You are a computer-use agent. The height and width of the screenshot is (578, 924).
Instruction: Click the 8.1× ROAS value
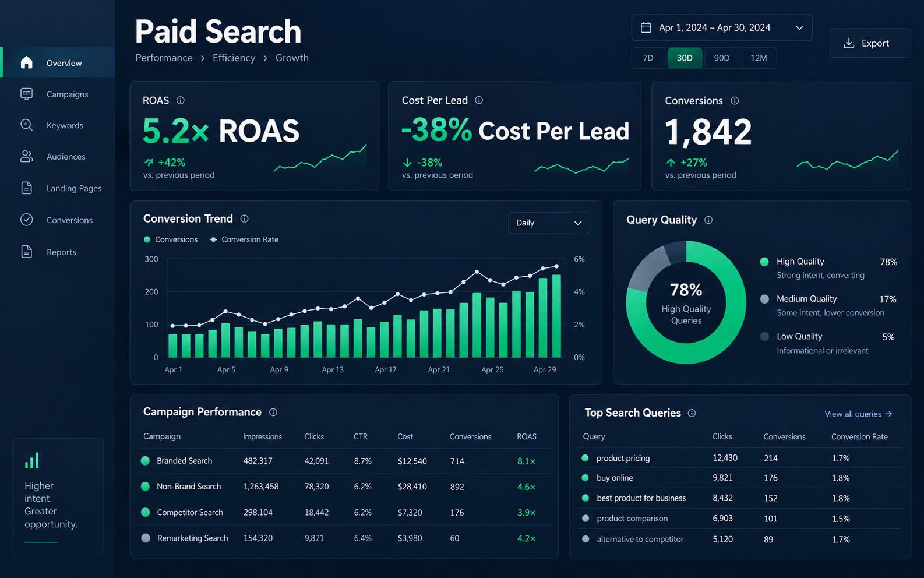pyautogui.click(x=526, y=461)
